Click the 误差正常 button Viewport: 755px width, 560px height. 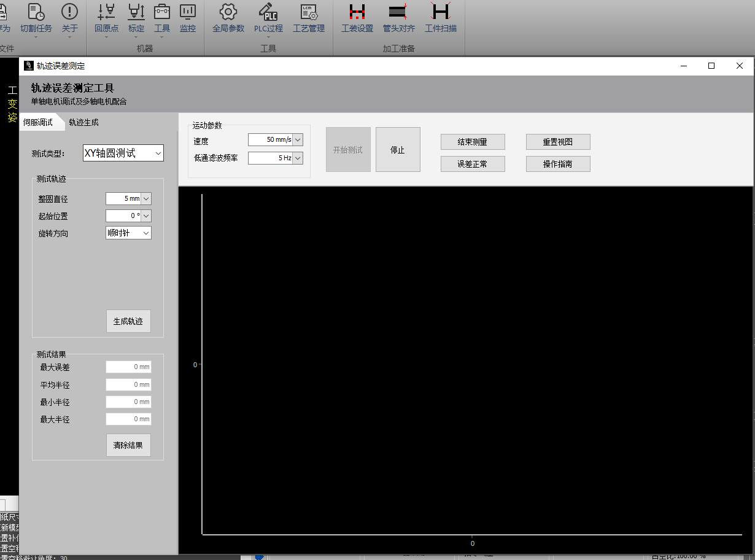(473, 164)
